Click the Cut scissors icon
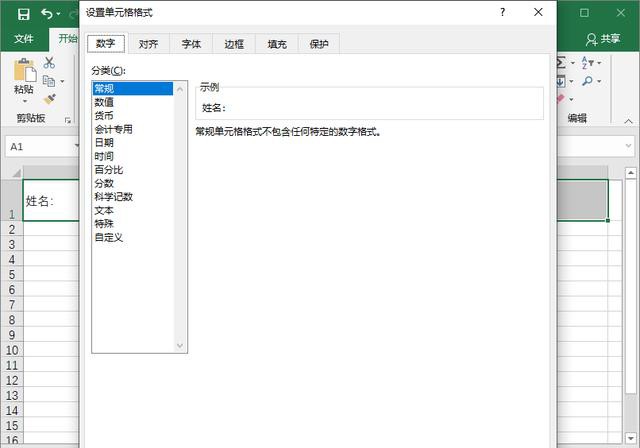This screenshot has height=448, width=640. [49, 63]
